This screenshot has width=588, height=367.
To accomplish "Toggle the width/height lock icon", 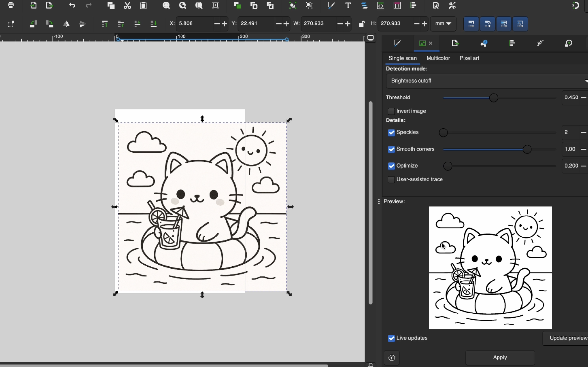I will tap(362, 24).
